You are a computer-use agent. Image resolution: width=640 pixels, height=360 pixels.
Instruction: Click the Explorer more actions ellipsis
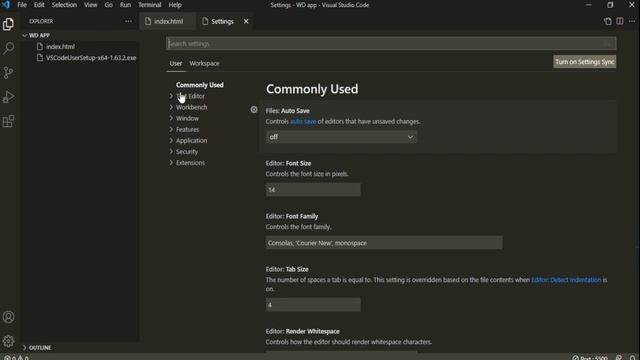pos(129,21)
